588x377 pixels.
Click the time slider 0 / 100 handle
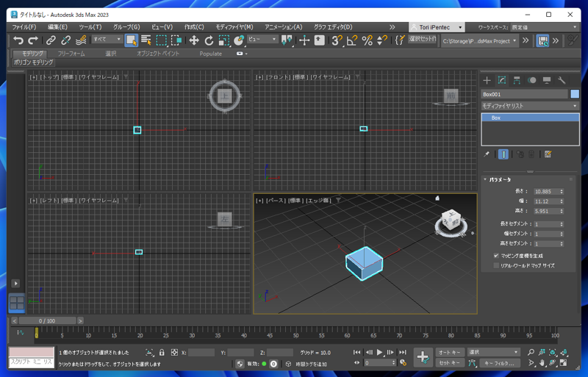[x=47, y=321]
